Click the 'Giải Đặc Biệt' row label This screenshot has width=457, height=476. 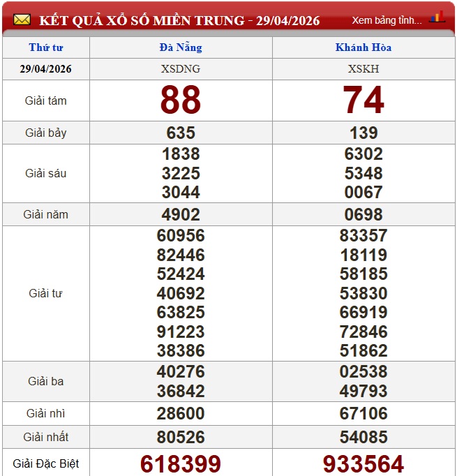click(x=46, y=463)
